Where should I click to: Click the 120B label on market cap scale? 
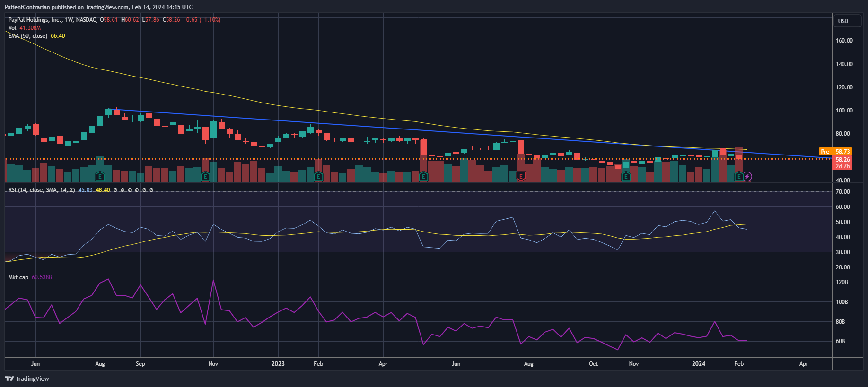(x=842, y=282)
